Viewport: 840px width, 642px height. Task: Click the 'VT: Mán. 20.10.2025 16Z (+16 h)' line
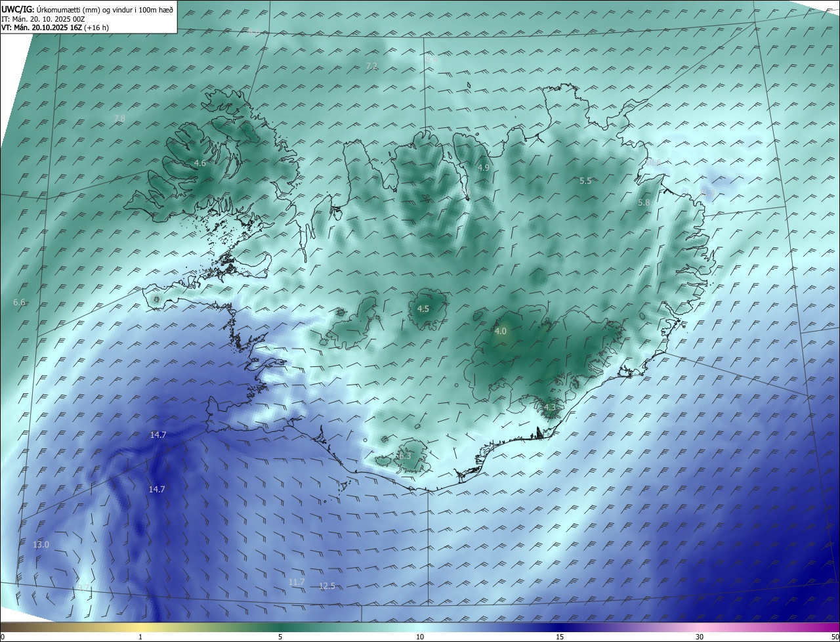click(x=55, y=28)
